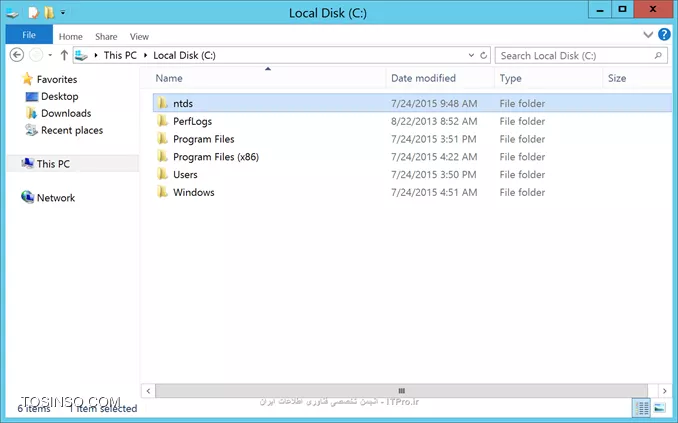Click the Users folder icon
The height and width of the screenshot is (423, 678).
coord(163,174)
